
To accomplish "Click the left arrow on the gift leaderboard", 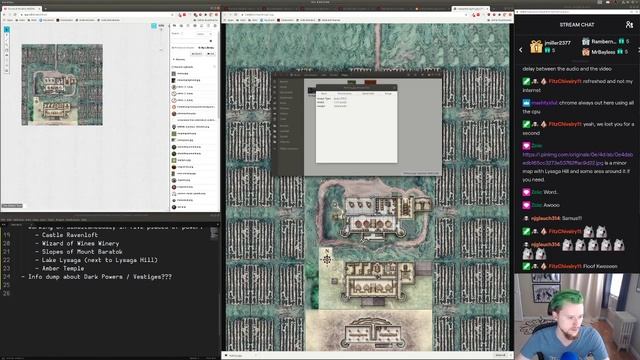I will (x=521, y=49).
